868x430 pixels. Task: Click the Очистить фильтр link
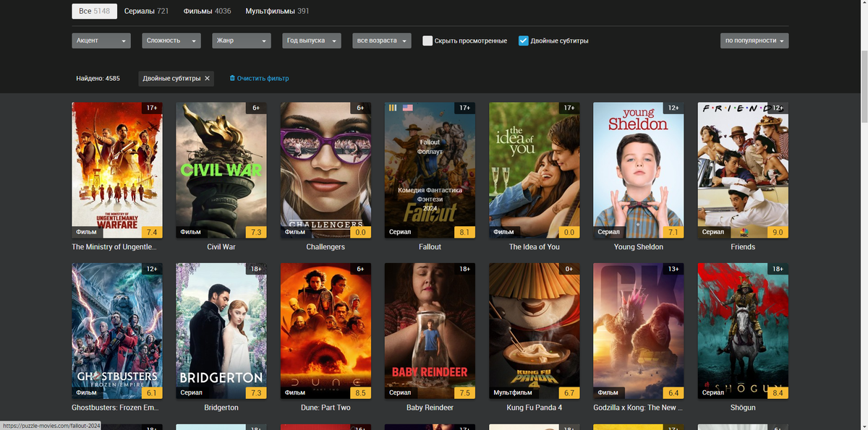[x=263, y=78]
